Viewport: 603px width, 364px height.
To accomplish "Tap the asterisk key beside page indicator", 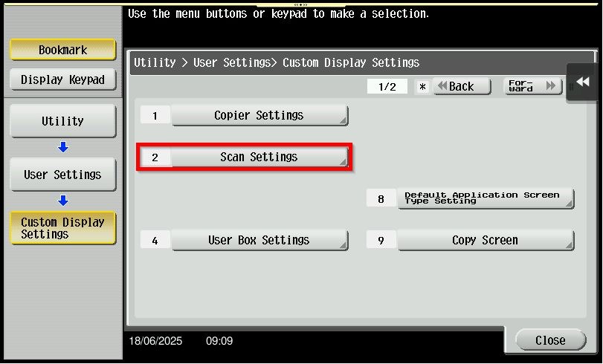I will pyautogui.click(x=422, y=87).
